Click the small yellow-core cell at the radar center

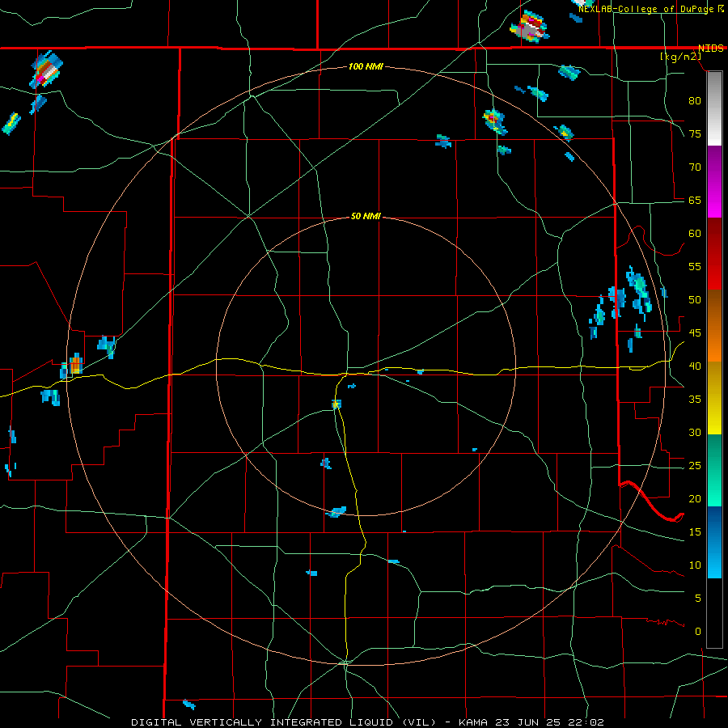tap(336, 404)
